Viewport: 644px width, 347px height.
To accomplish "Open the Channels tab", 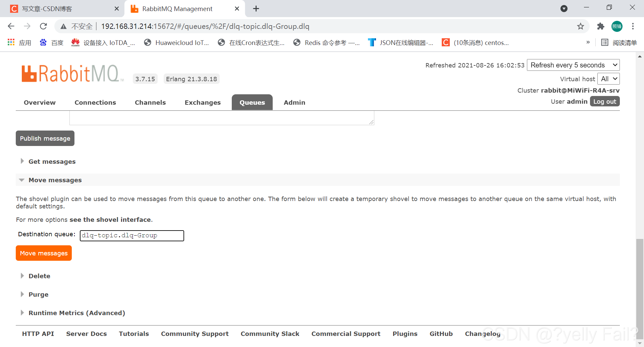I will (x=150, y=103).
